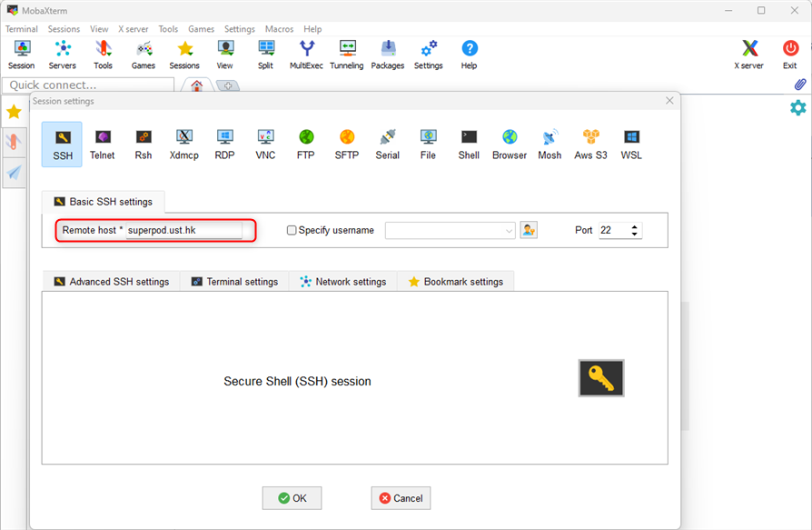Select the Aws S3 session type
This screenshot has width=812, height=530.
591,145
